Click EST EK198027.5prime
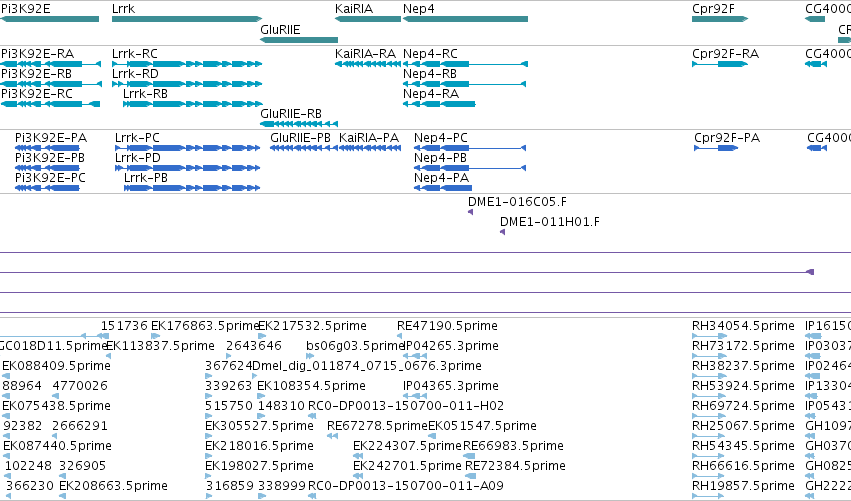This screenshot has width=851, height=501. tap(209, 477)
